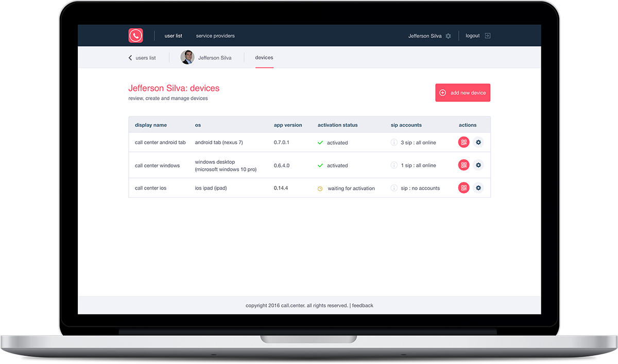The image size is (618, 364).
Task: Click app version 0.14.4
Action: [x=281, y=188]
